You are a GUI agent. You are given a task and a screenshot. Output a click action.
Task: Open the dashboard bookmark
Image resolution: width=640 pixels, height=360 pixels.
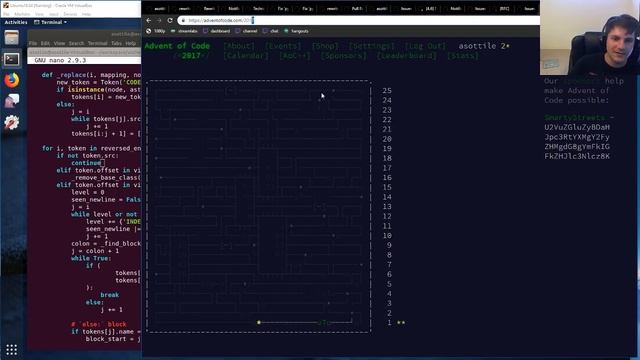pos(217,31)
